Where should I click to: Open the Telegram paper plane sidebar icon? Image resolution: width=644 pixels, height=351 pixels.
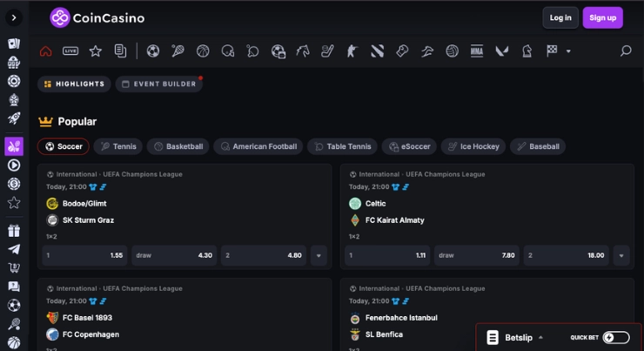point(14,249)
